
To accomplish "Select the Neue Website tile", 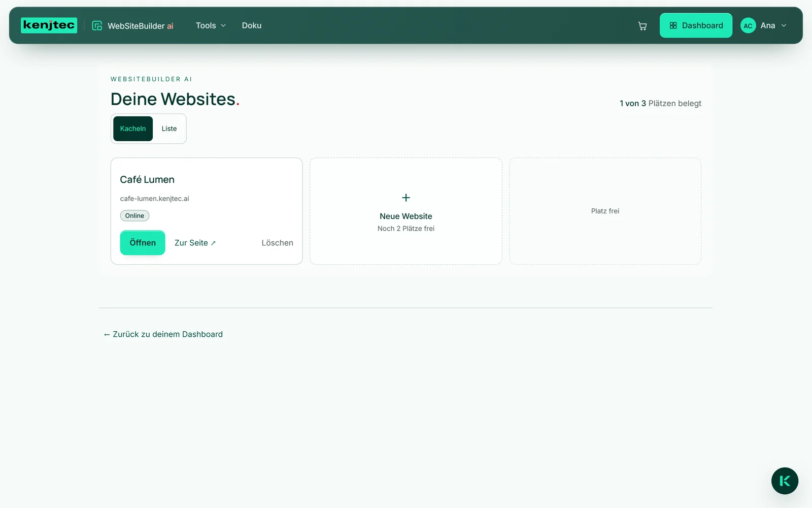I will [x=406, y=211].
